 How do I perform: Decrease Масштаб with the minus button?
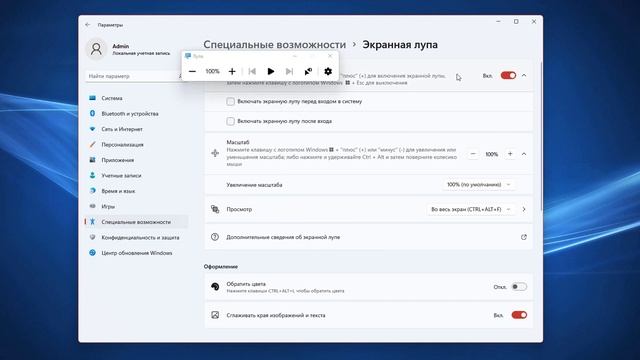coord(473,154)
